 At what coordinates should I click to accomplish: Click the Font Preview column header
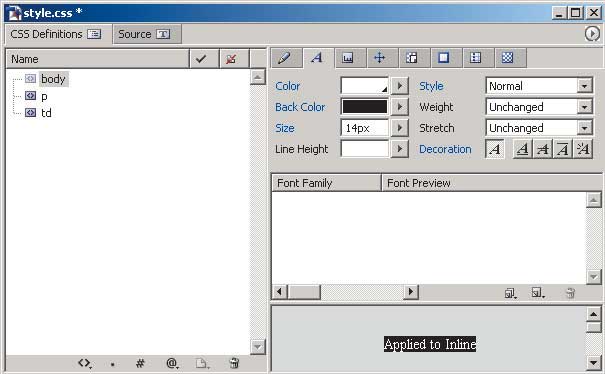click(x=491, y=183)
